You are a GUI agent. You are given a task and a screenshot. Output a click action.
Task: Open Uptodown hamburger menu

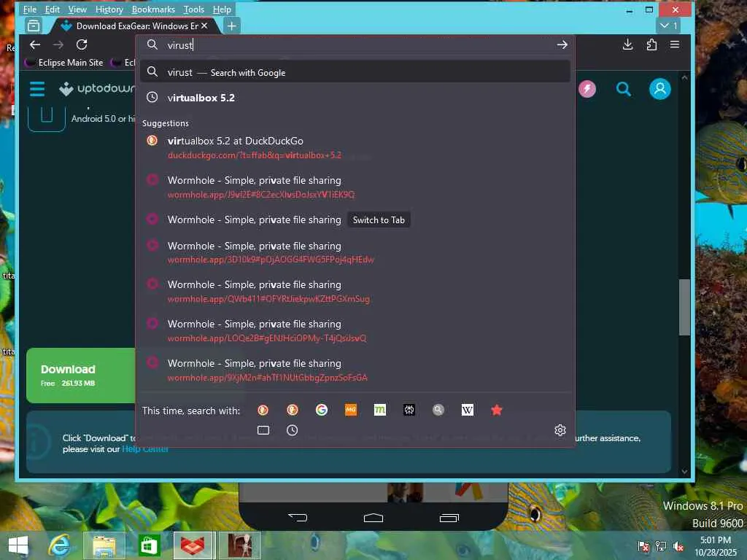tap(37, 89)
